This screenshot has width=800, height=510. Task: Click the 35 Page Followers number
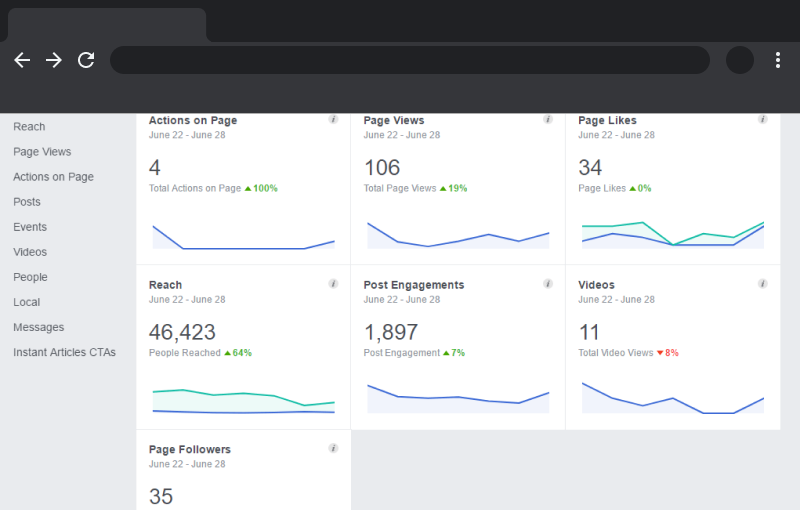click(x=161, y=497)
